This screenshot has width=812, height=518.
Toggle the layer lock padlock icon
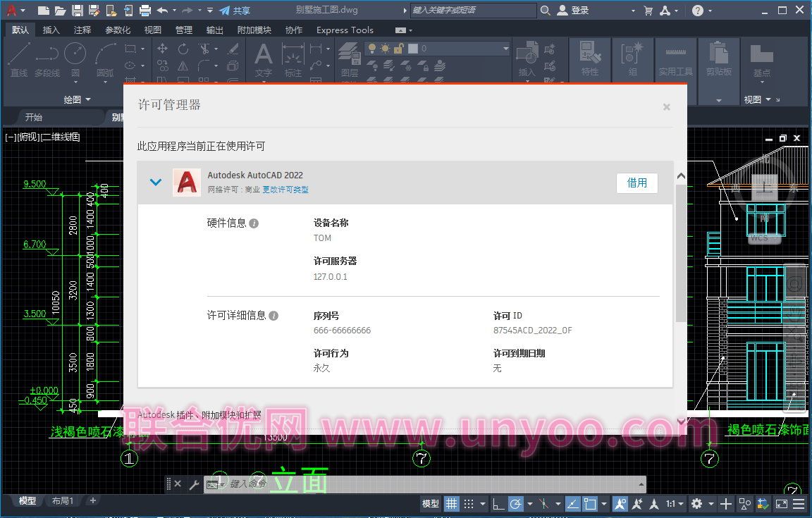click(399, 49)
